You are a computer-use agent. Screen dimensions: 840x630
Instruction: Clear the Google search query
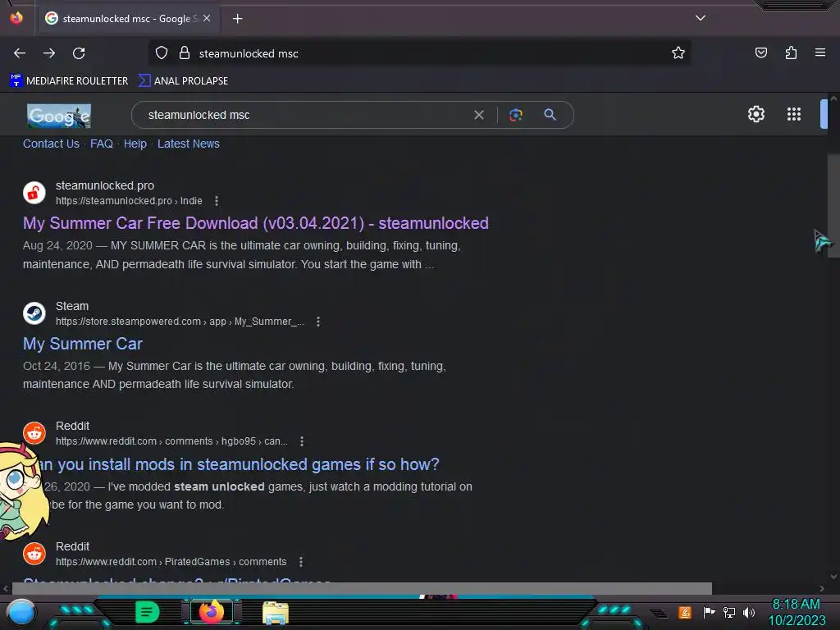coord(479,115)
